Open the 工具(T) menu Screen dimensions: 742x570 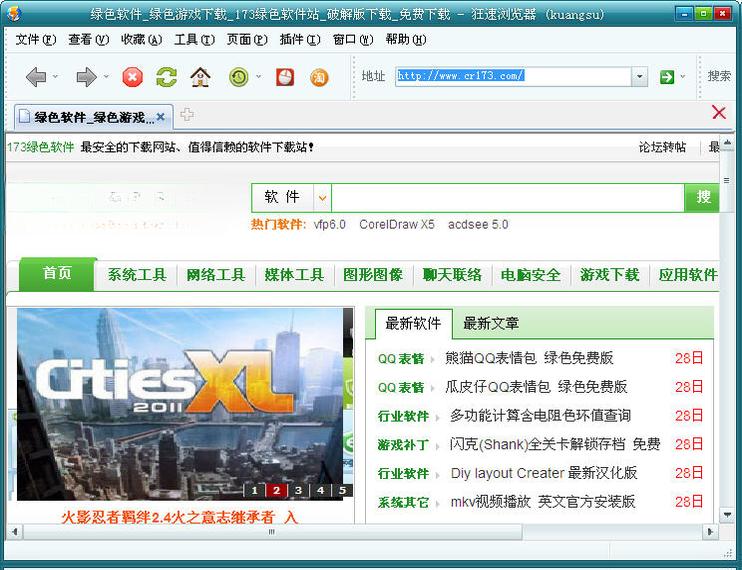coord(194,39)
